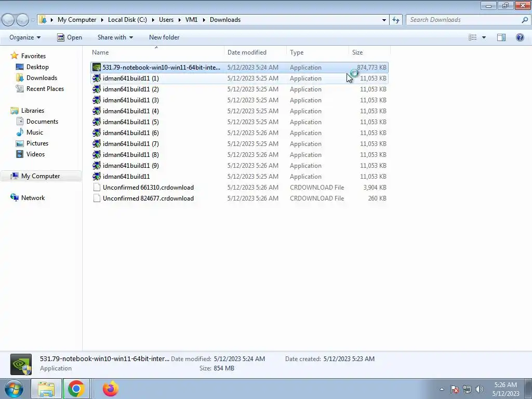This screenshot has height=399, width=532.
Task: Click the blank icon of Unconfirmed 661310.crdownload
Action: pyautogui.click(x=97, y=187)
